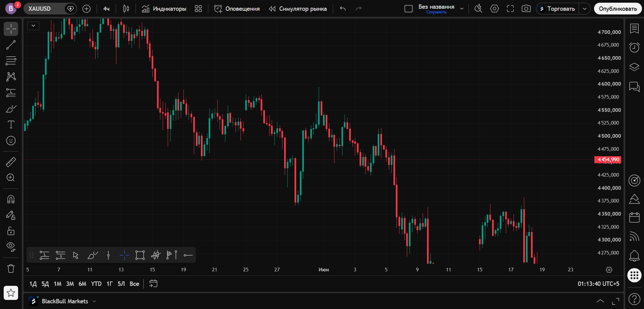Select the brush drawing tool
The height and width of the screenshot is (309, 644).
(11, 109)
